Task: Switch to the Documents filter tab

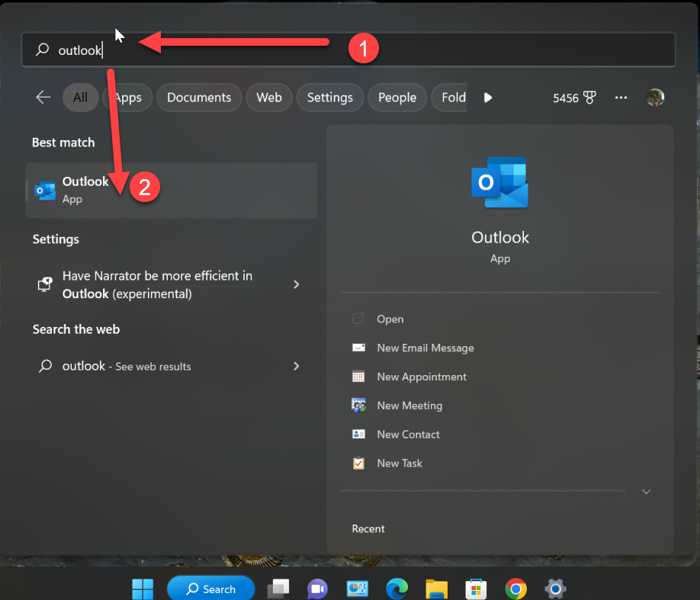Action: click(199, 98)
